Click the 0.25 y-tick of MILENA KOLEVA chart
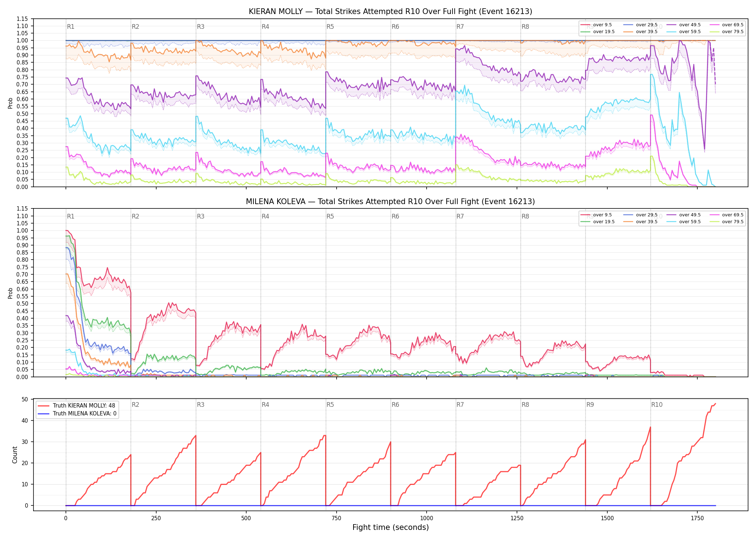The image size is (756, 540). (x=22, y=340)
